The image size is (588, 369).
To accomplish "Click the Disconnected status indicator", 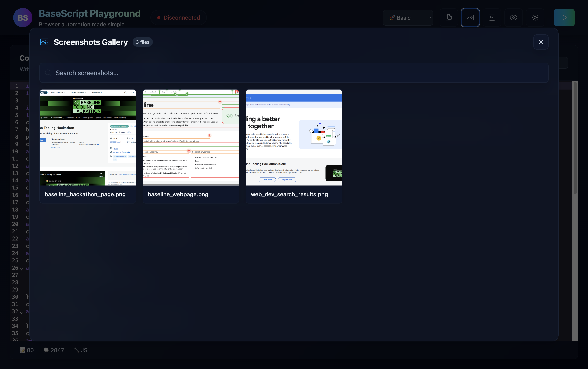I will click(178, 18).
